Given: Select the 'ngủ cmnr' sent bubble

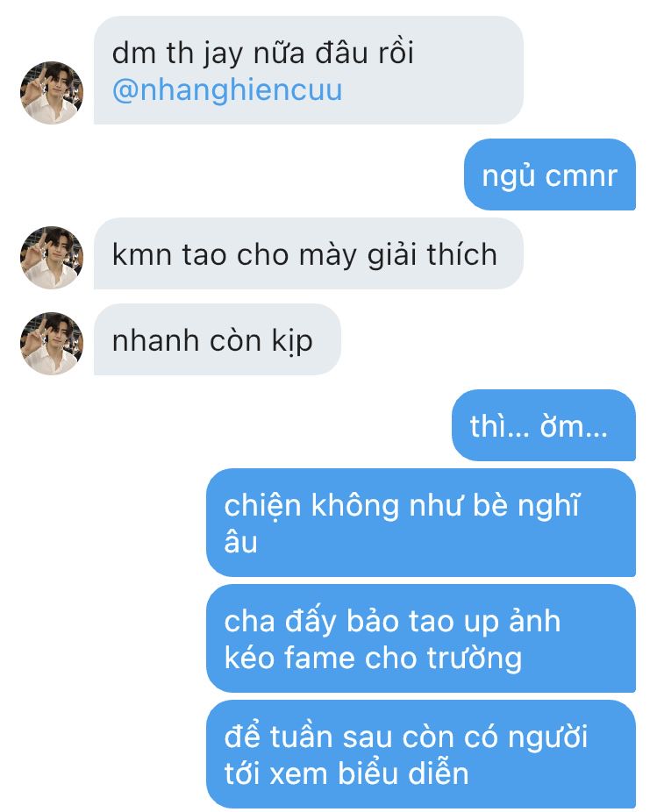Looking at the screenshot, I should (x=550, y=175).
